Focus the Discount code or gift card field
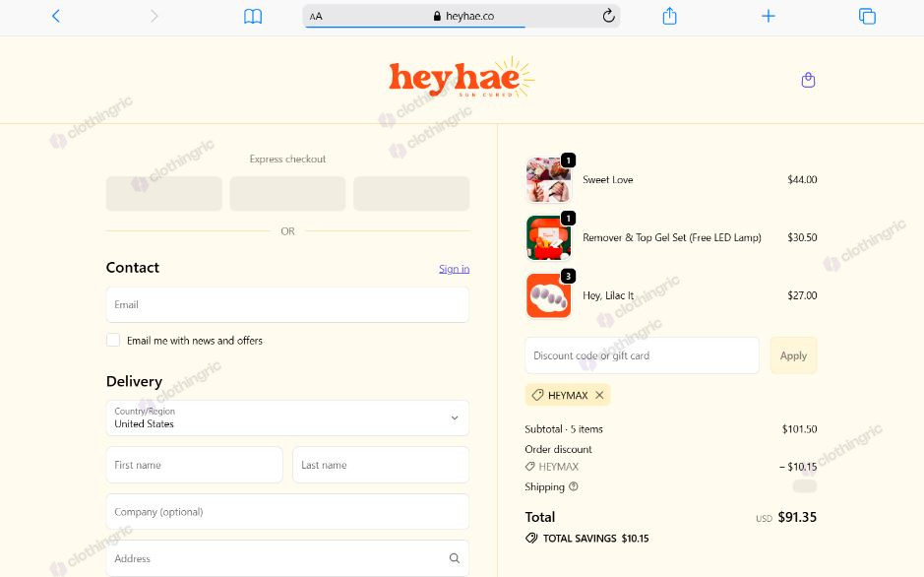The width and height of the screenshot is (924, 577). [642, 355]
